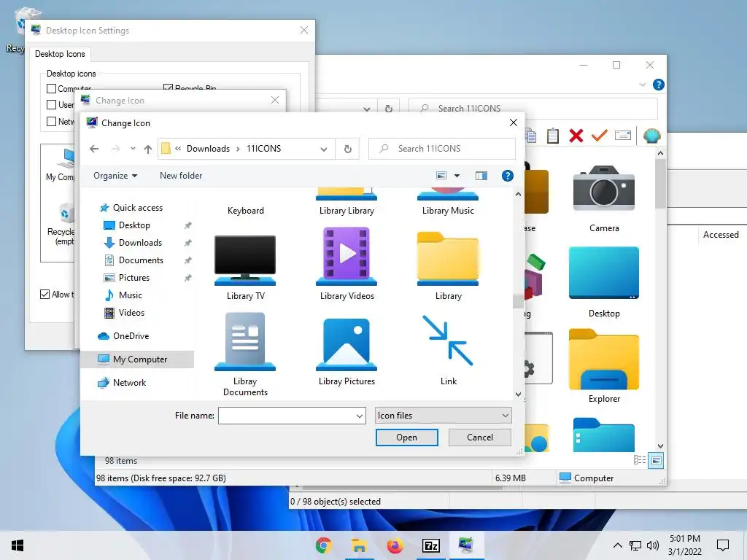Open help in the Change Icon dialog
Screen dimensions: 747x560
[x=508, y=176]
